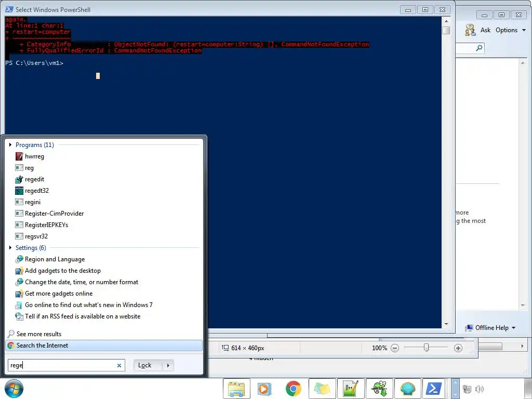Click the Windows Start orb
This screenshot has height=399, width=532.
(x=14, y=389)
